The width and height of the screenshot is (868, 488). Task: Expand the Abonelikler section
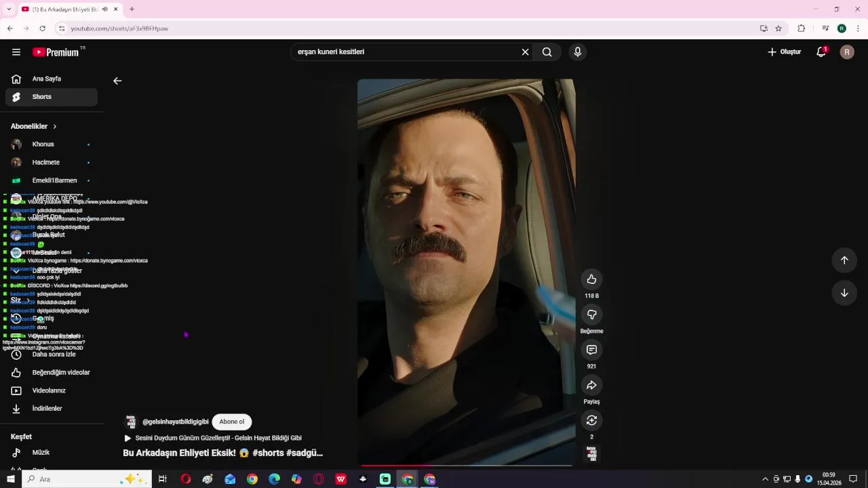tap(34, 126)
